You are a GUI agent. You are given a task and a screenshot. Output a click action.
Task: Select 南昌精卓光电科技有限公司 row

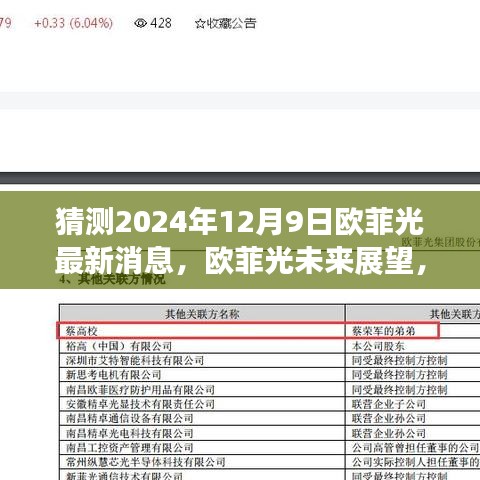coord(269,433)
